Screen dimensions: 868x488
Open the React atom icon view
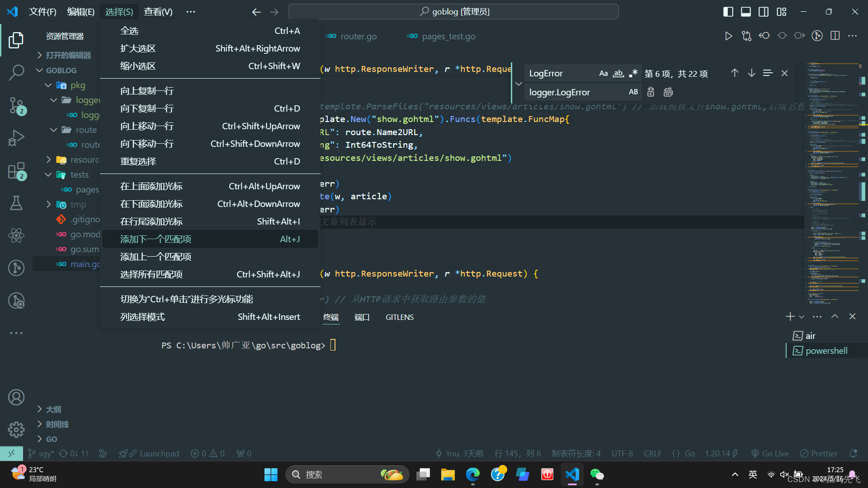(16, 235)
